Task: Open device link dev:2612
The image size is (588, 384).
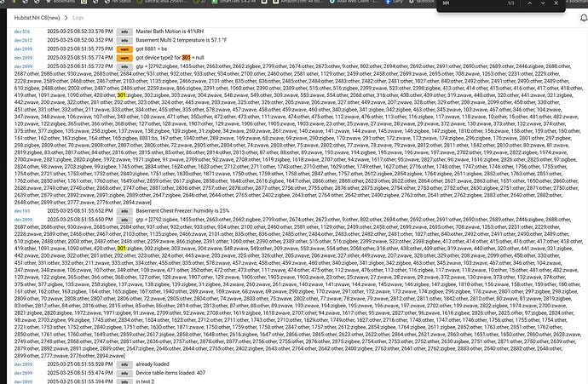Action: point(23,40)
